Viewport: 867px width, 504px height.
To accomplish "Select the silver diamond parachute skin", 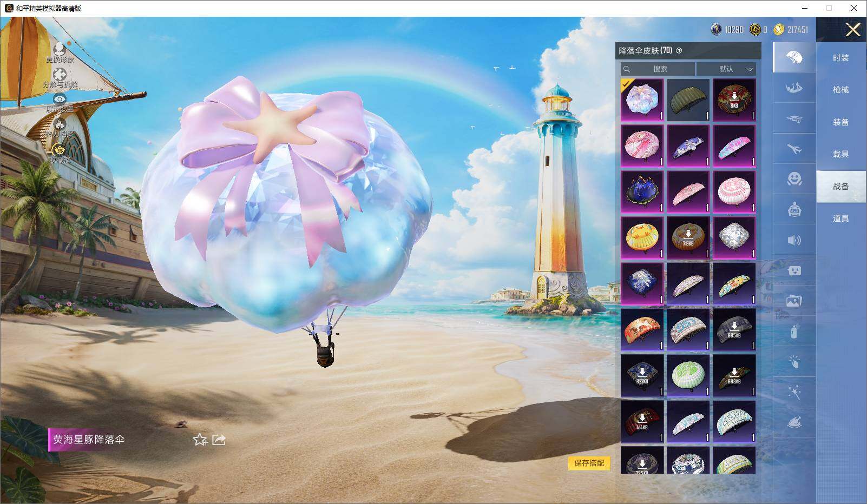I will pos(734,238).
